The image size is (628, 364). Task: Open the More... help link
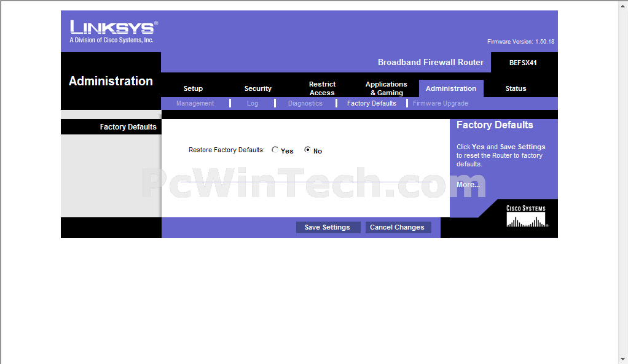[x=468, y=184]
